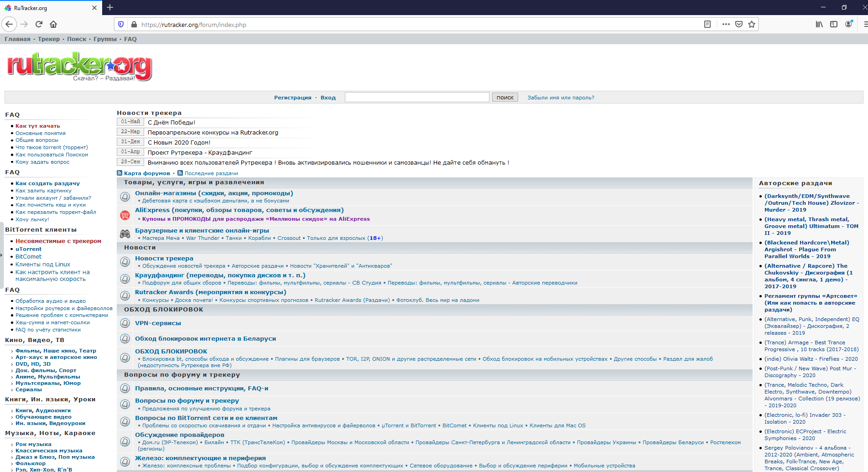This screenshot has height=472, width=868.
Task: Open Арт-хаус и авторское кино sidebar item
Action: [56, 357]
